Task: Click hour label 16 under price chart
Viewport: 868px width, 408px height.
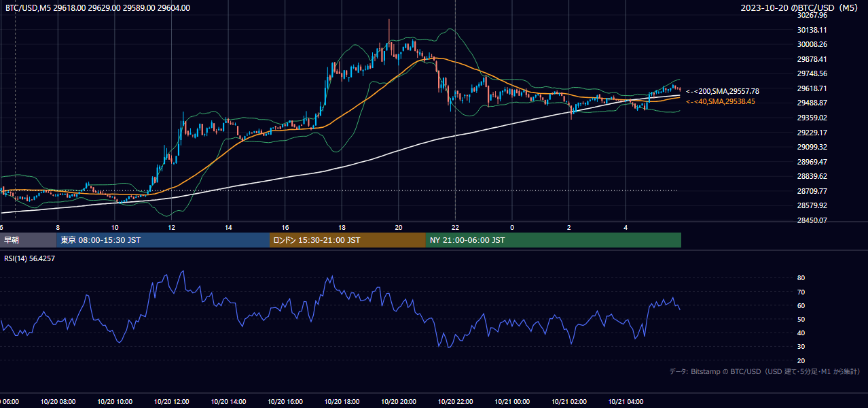Action: [x=285, y=227]
